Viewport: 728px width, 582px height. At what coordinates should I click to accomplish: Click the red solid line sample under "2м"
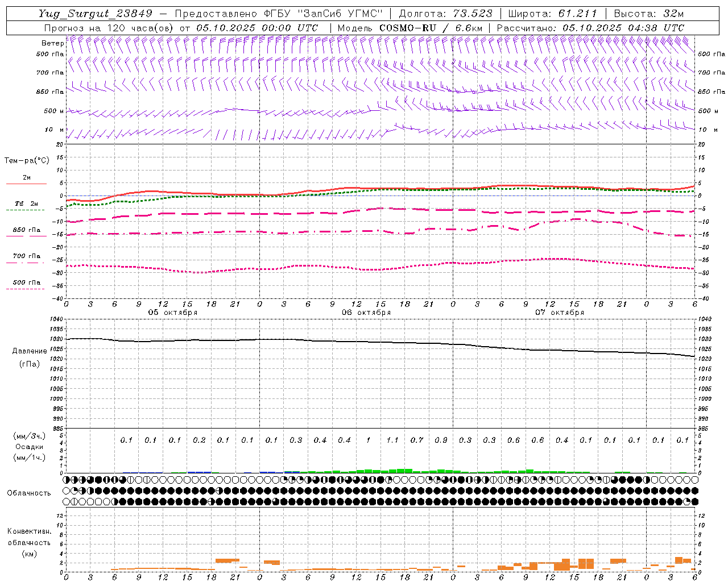coord(26,184)
